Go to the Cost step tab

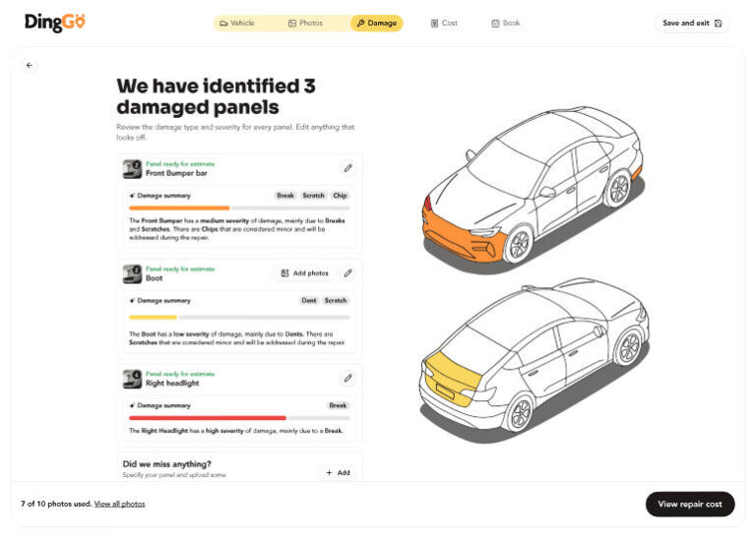point(444,23)
